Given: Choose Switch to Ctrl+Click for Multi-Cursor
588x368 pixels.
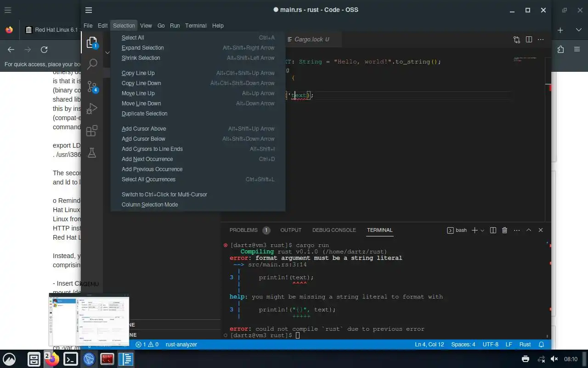Looking at the screenshot, I should click(x=198, y=195).
